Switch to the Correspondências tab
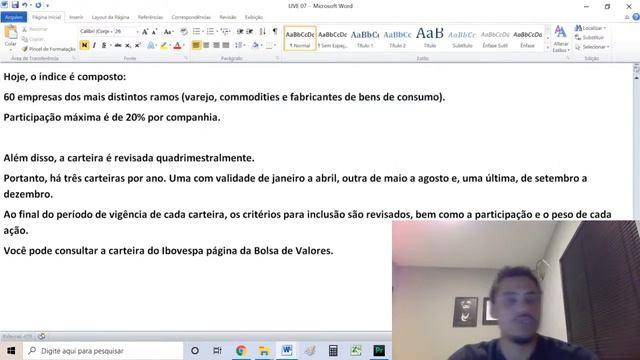This screenshot has width=640, height=360. click(191, 17)
